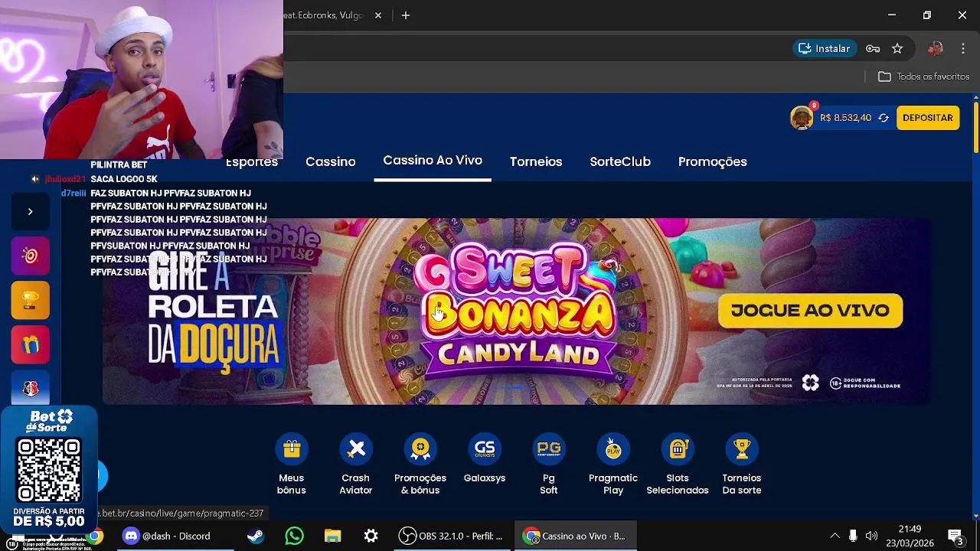The width and height of the screenshot is (980, 551).
Task: Open the Chrome profile avatar
Action: point(936,48)
